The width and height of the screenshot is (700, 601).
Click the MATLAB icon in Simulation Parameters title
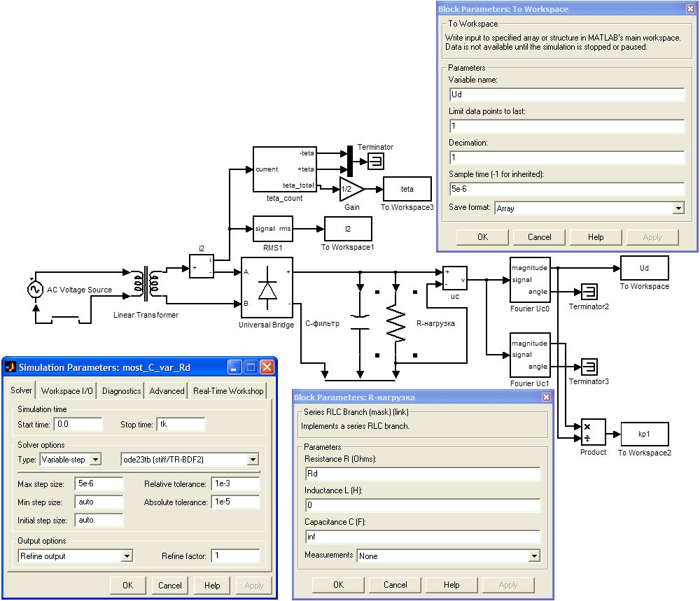(10, 367)
